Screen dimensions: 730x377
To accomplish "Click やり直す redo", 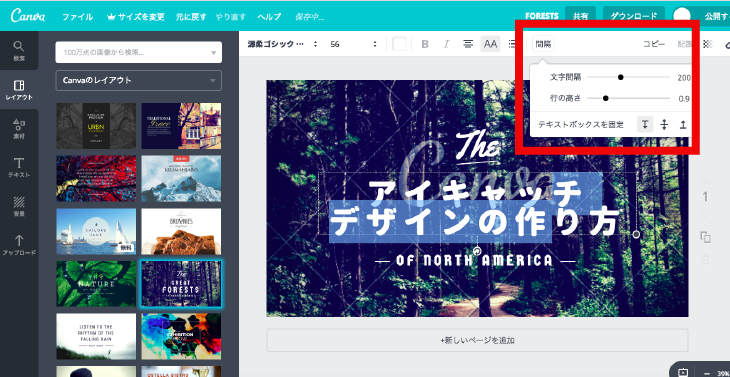I will coord(231,17).
